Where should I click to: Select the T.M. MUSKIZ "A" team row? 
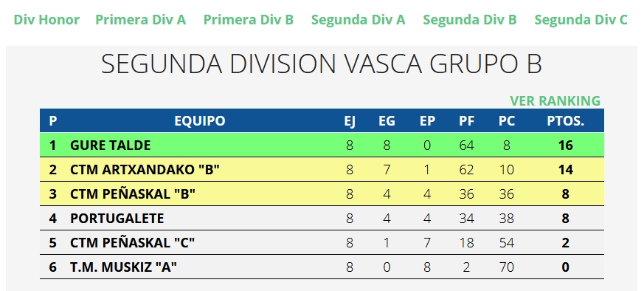point(322,267)
